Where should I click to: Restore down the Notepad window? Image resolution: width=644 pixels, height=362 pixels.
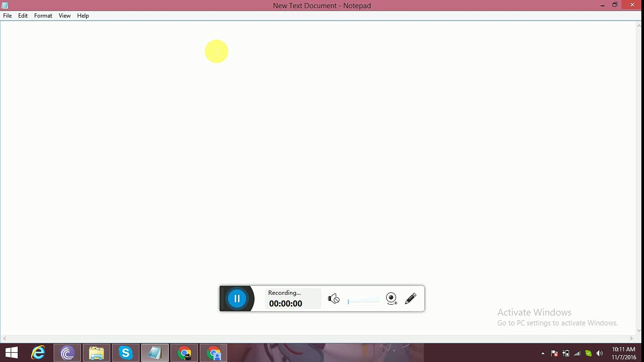point(615,5)
